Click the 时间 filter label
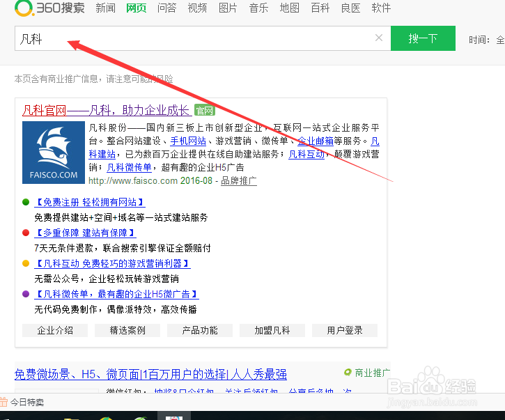Screen dimensions: 505x420 pos(479,40)
